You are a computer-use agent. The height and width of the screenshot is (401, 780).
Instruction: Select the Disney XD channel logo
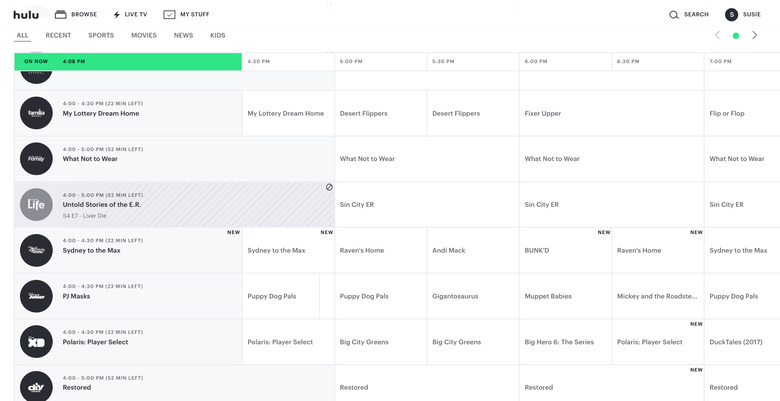[36, 342]
